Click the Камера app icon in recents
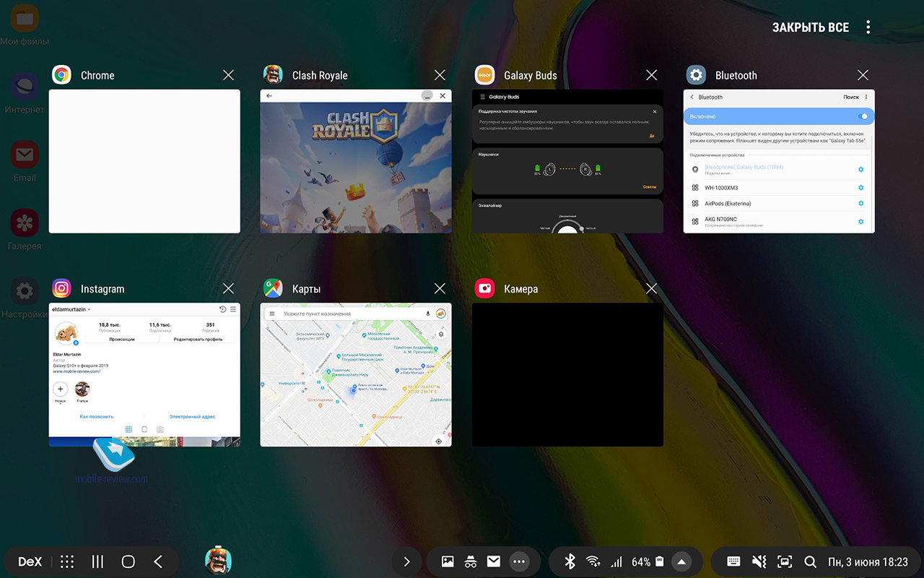This screenshot has height=578, width=924. coord(484,289)
